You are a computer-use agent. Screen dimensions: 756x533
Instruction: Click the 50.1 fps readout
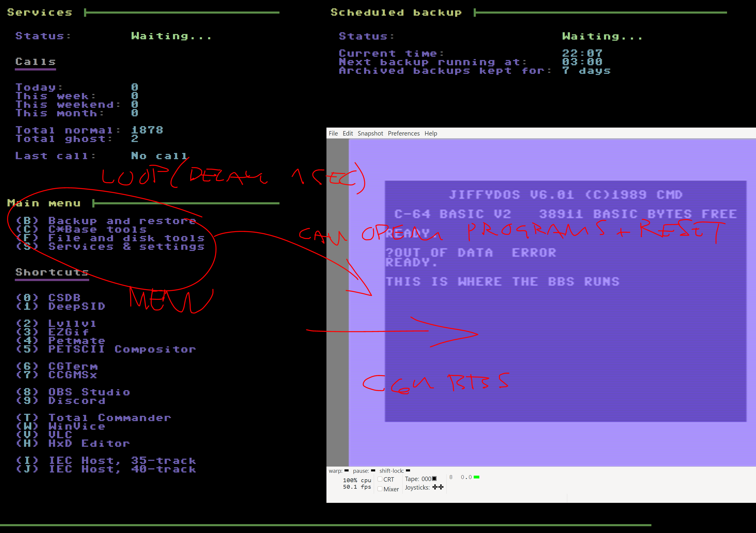[357, 487]
